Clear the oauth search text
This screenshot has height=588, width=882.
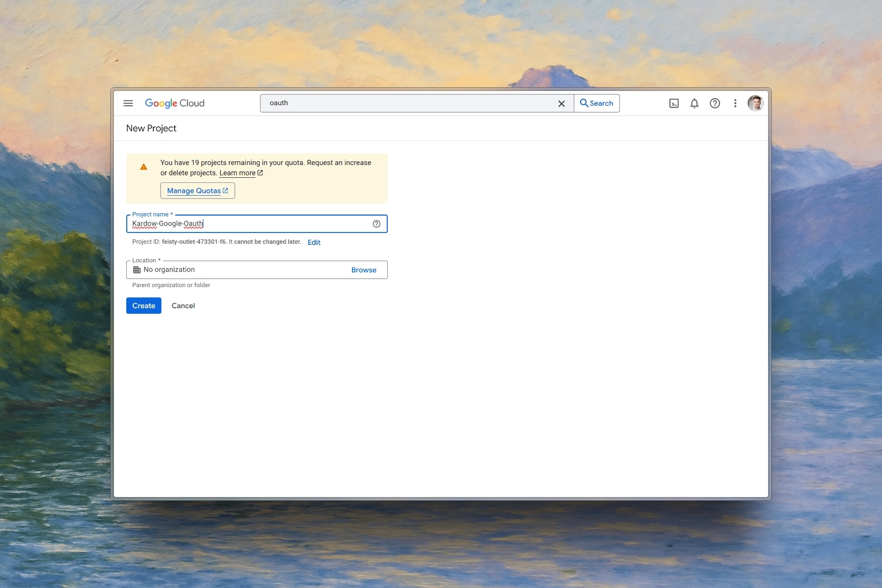pyautogui.click(x=561, y=104)
